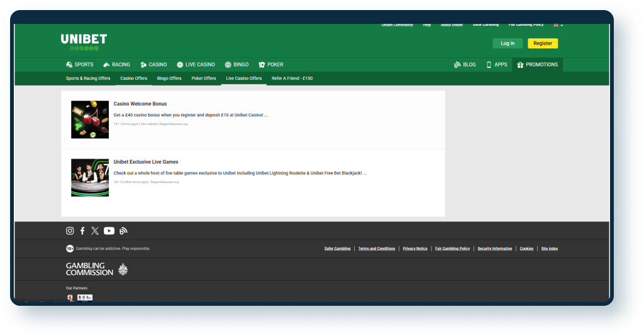Open the Promotions page
Viewport: 644px width, 336px height.
coord(538,64)
